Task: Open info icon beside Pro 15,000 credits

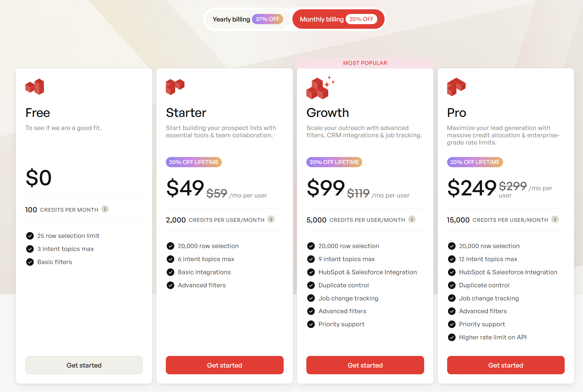Action: pos(555,219)
